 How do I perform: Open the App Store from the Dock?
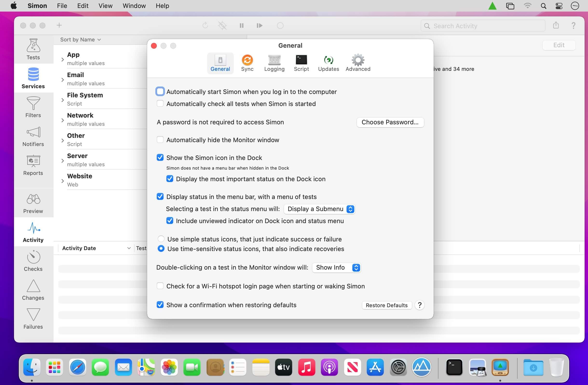coord(375,367)
